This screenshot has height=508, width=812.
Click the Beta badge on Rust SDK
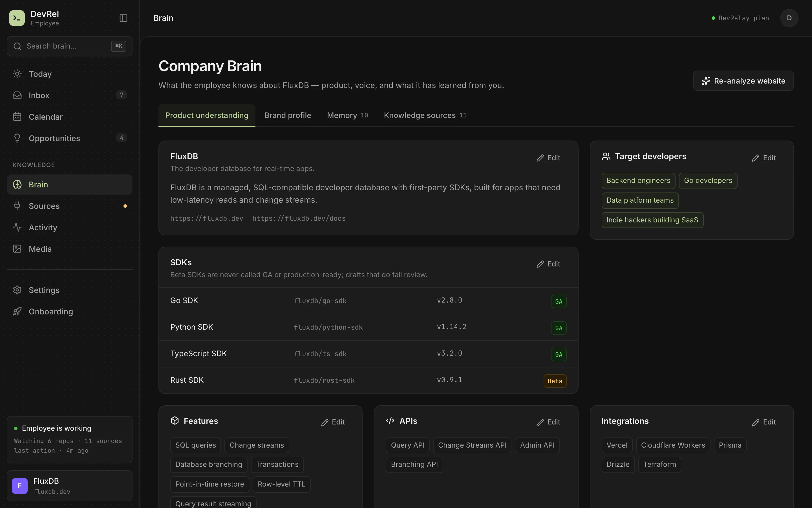(555, 381)
